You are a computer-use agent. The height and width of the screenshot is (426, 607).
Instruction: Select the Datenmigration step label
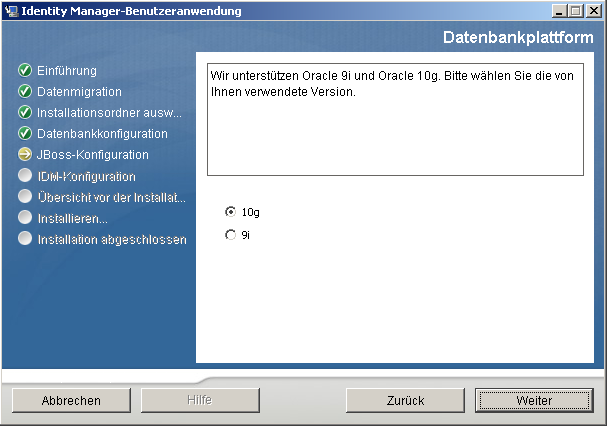(x=79, y=92)
